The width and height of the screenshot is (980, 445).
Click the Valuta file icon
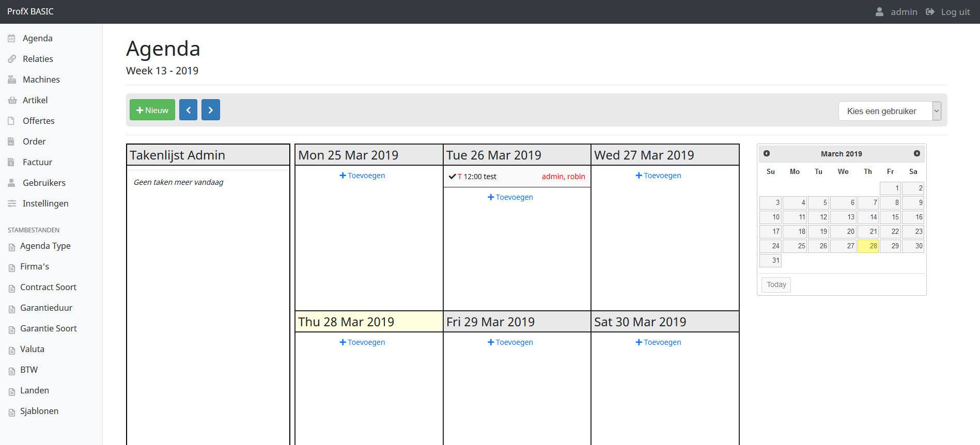[12, 351]
